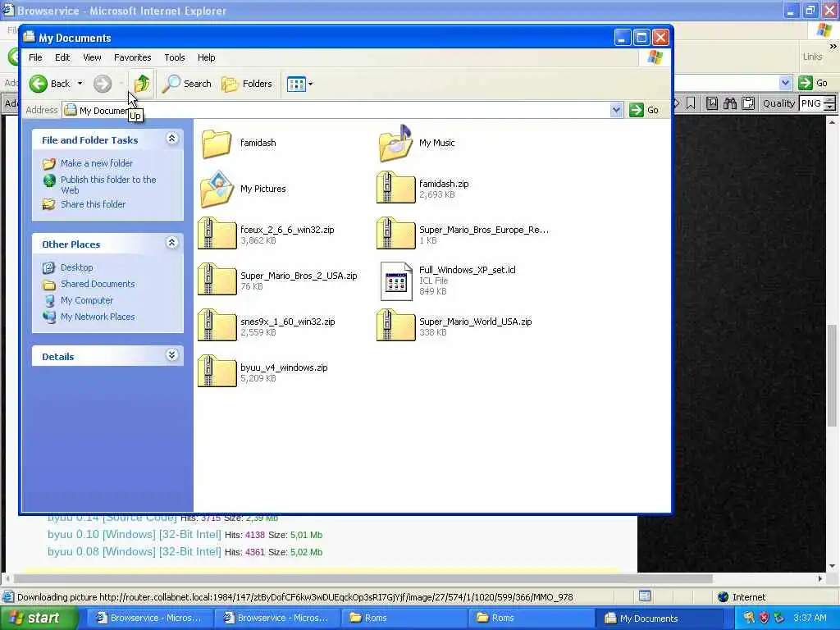The image size is (840, 630).
Task: Click the binoculars find icon in Browservice
Action: click(x=729, y=103)
